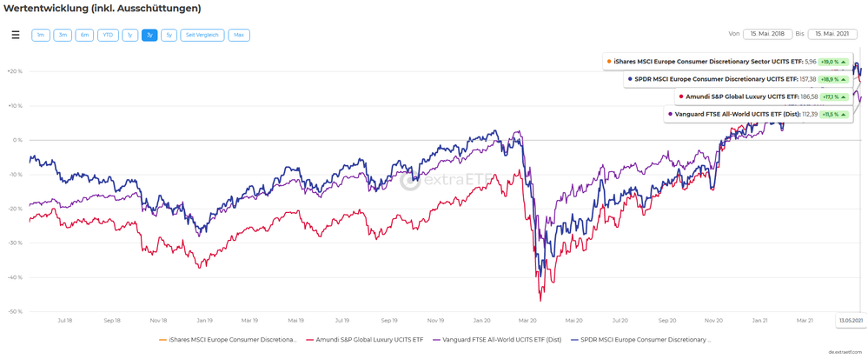Screen dimensions: 868x359
Task: Switch to 1y time range
Action: (x=129, y=35)
